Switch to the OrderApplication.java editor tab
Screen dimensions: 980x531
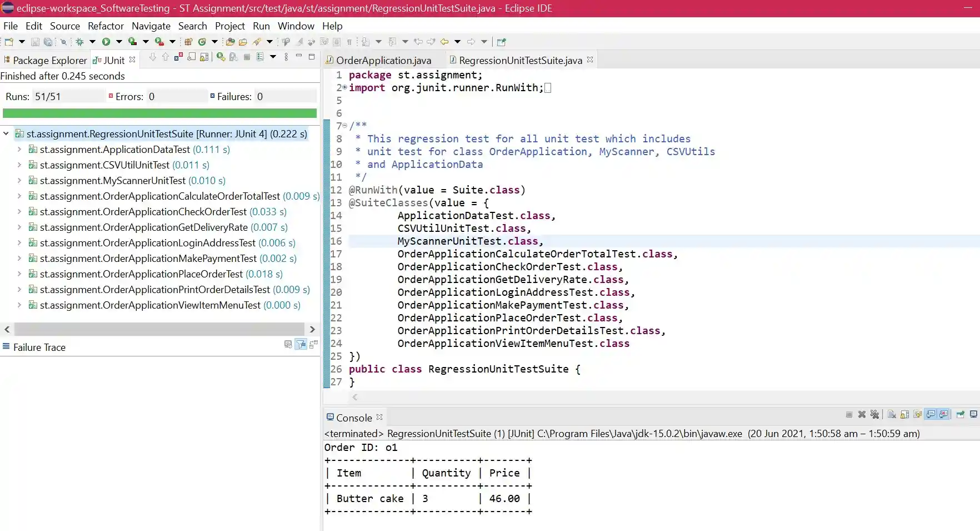coord(383,60)
